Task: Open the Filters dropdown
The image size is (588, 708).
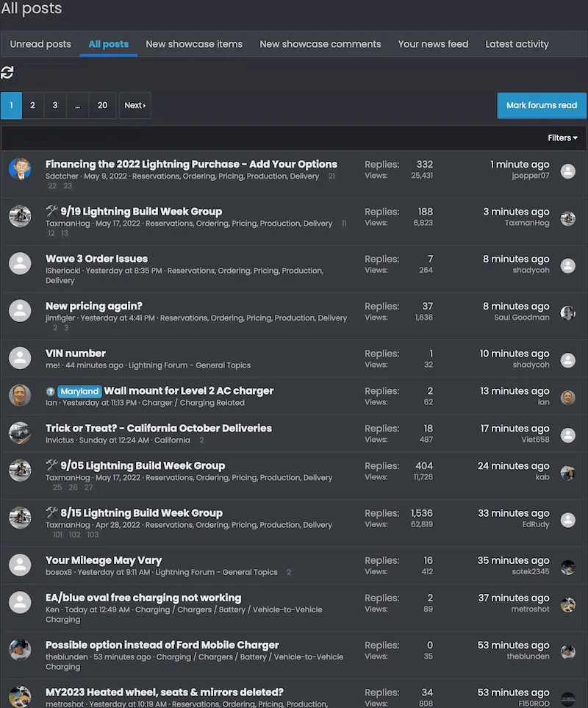Action: pyautogui.click(x=562, y=138)
